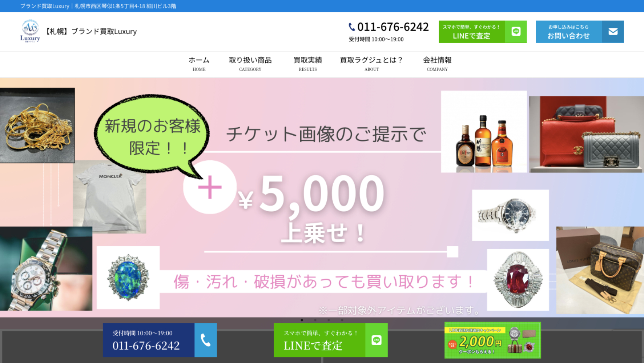Viewport: 644px width, 363px height.
Task: Navigate to 会社情報 company page
Action: coord(437,64)
